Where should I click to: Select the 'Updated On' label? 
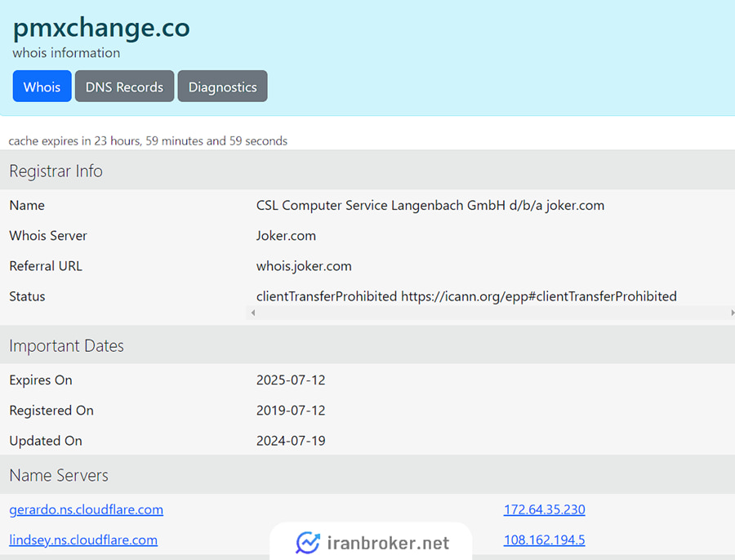[x=46, y=441]
